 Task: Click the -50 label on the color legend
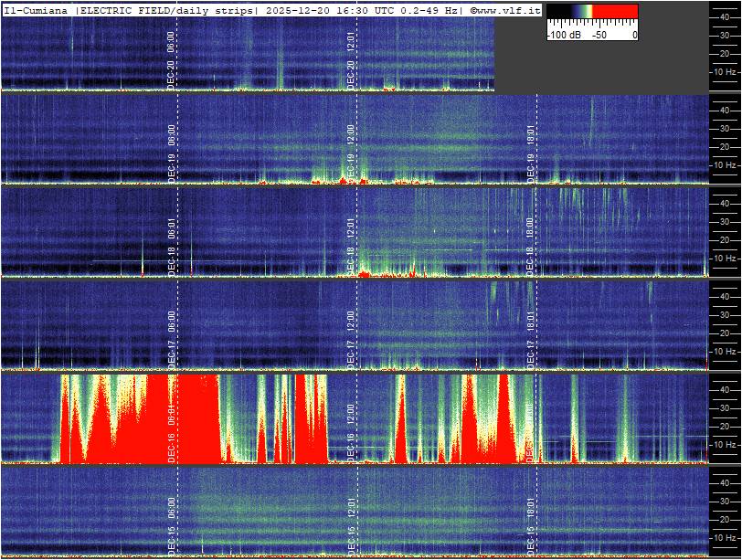(599, 35)
